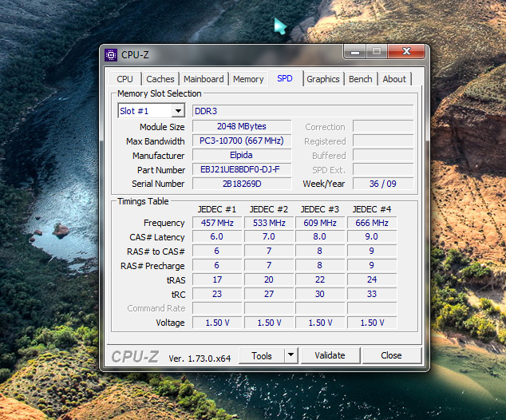Click the CAS# Latency 7.0 cell
This screenshot has height=420, width=506.
click(x=269, y=236)
